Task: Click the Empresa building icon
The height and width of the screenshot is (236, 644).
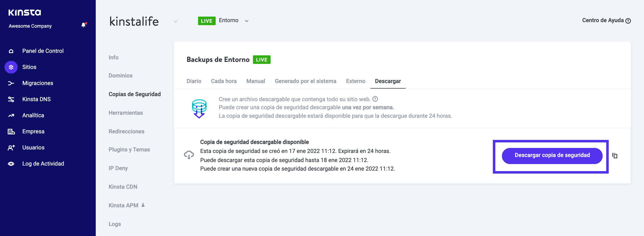Action: 11,132
